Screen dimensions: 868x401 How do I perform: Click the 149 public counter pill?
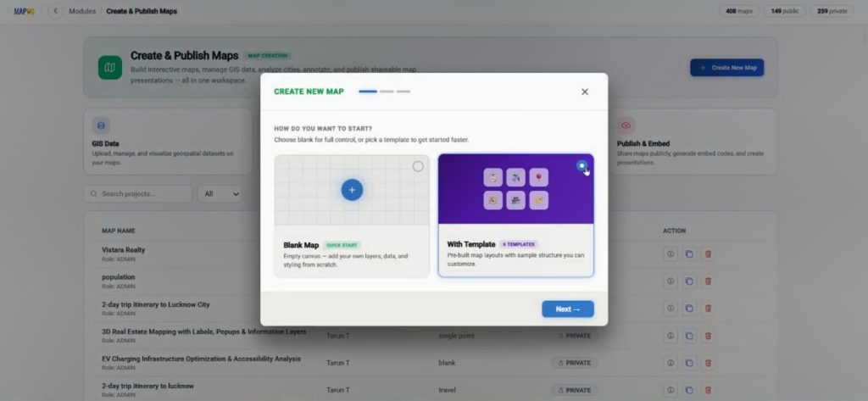784,11
